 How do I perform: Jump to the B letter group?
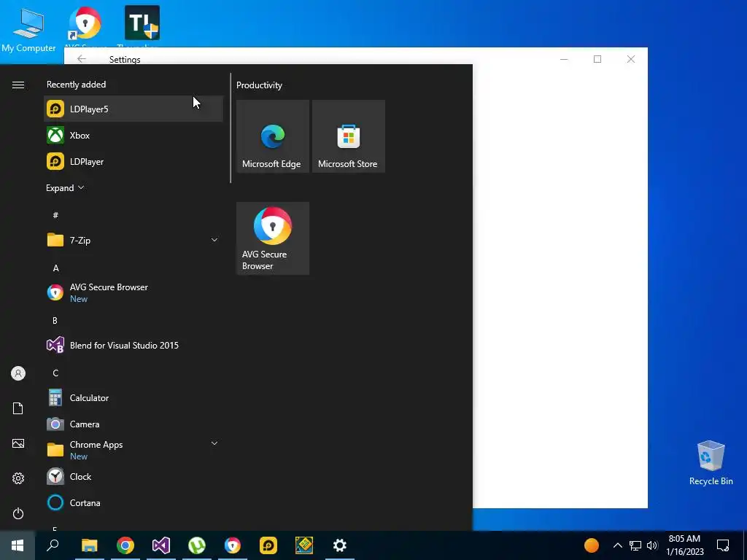[x=55, y=321]
